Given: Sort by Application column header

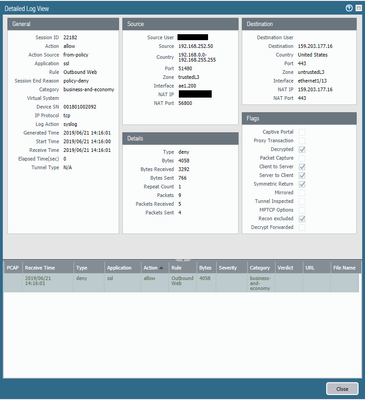Looking at the screenshot, I should pos(123,268).
